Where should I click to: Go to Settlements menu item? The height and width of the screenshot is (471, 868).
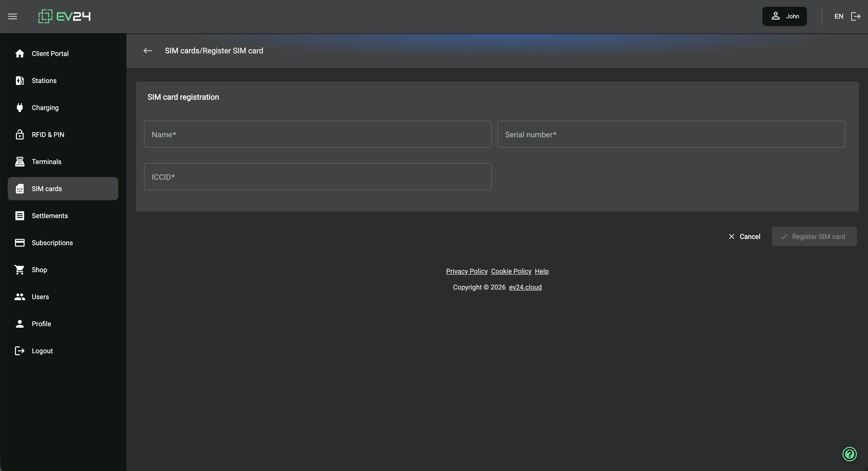49,216
